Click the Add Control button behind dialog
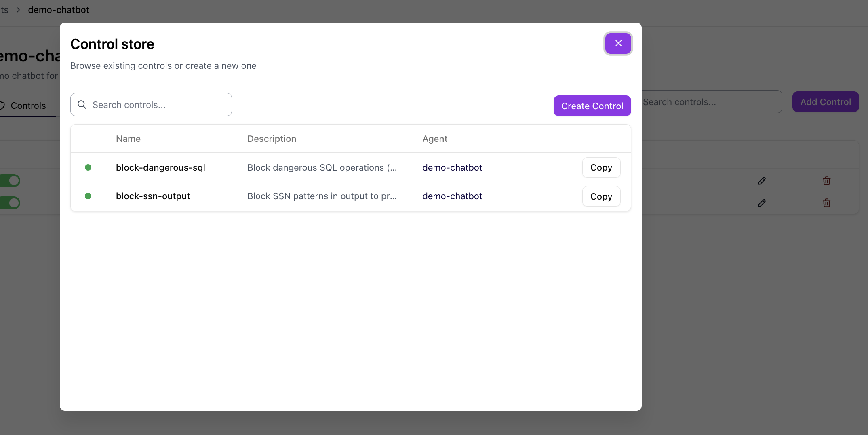The width and height of the screenshot is (868, 435). (826, 102)
